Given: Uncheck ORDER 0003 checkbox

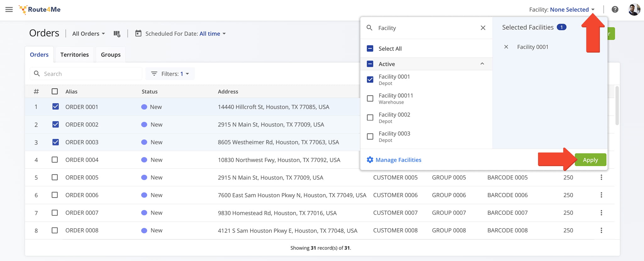Looking at the screenshot, I should [x=55, y=142].
